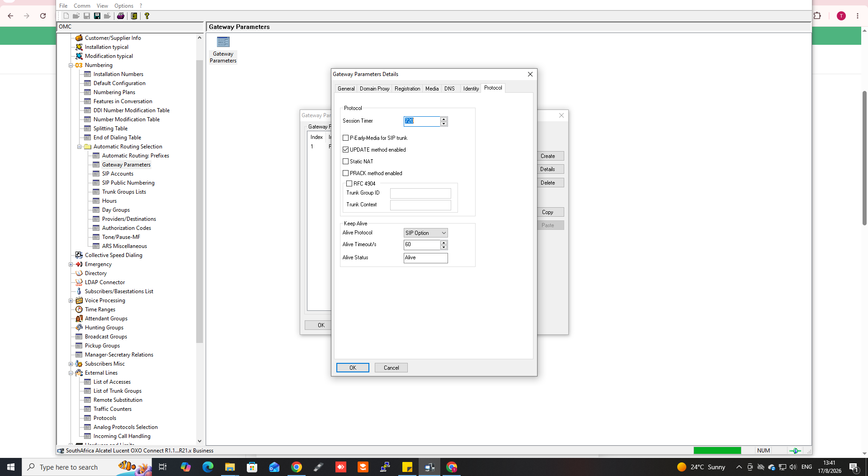Viewport: 868px width, 476px height.
Task: Open the Alive Protocol dropdown
Action: [x=425, y=233]
